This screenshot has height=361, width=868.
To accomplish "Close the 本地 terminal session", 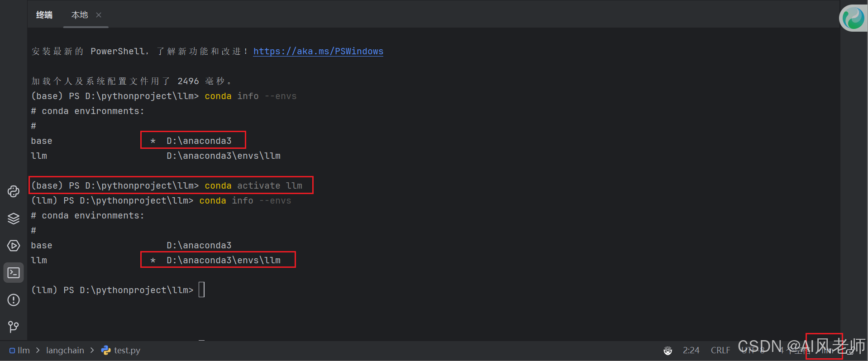I will point(99,15).
